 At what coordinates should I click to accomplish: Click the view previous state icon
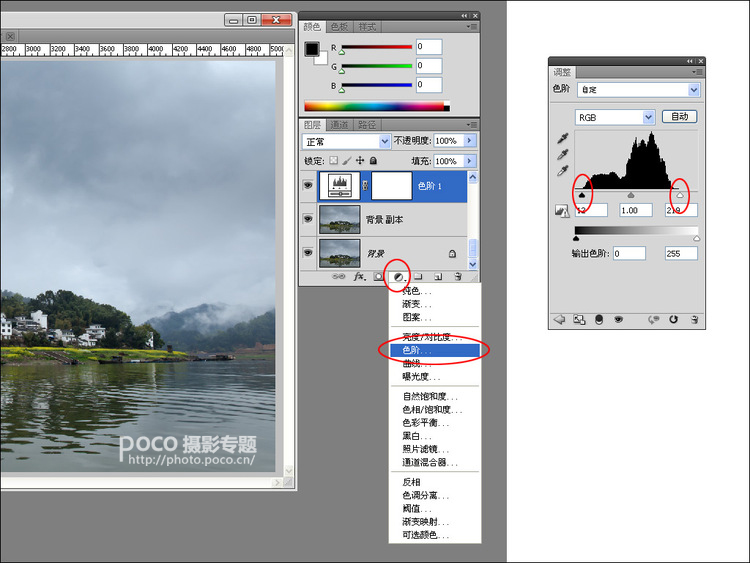(x=653, y=319)
